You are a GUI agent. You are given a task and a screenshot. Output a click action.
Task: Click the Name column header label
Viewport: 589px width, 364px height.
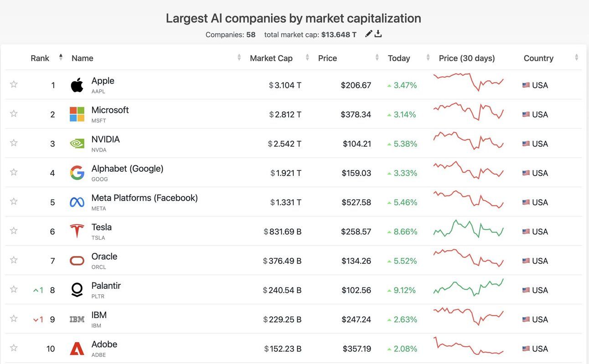83,58
